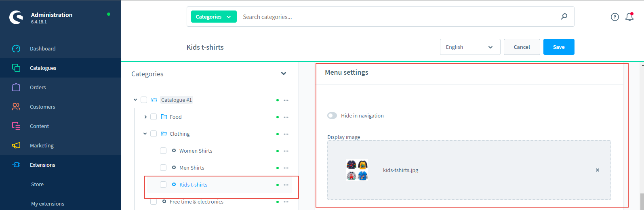This screenshot has width=644, height=210.
Task: Open Orders menu item
Action: point(61,87)
